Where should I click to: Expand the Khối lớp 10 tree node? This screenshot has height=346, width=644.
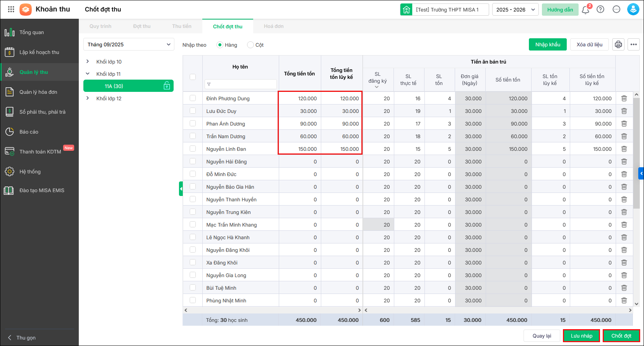tap(88, 62)
